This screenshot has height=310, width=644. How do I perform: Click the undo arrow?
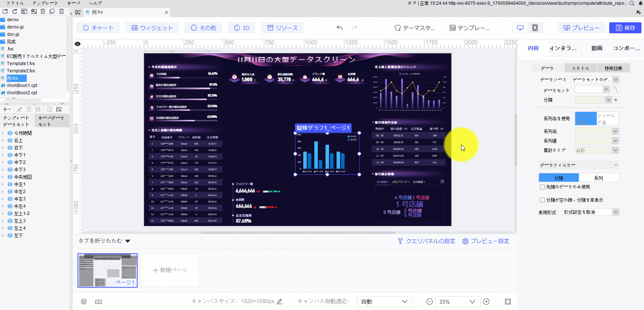point(340,28)
